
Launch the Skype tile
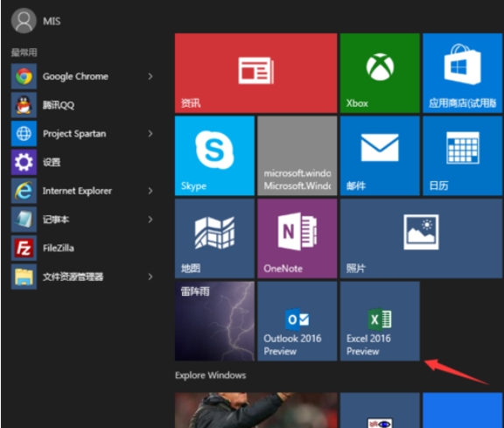pos(214,156)
